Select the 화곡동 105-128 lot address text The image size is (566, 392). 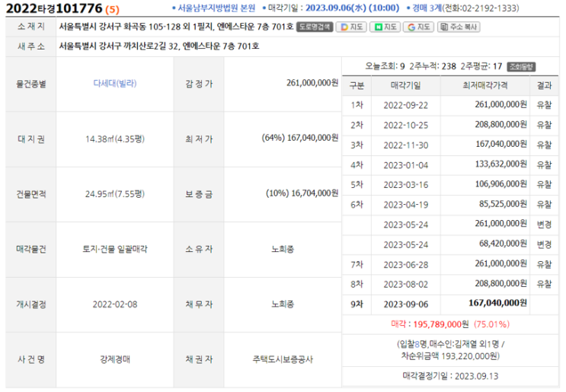[x=154, y=27]
